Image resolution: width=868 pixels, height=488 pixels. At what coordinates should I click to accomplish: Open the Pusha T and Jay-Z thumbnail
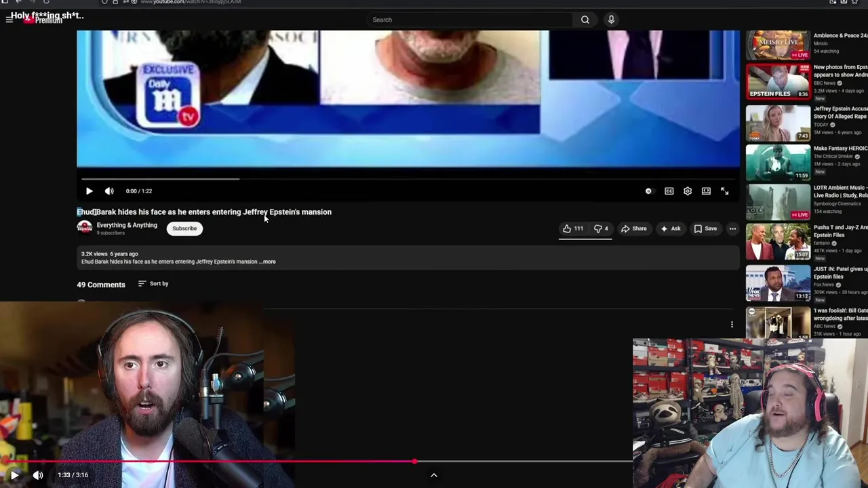pyautogui.click(x=778, y=241)
